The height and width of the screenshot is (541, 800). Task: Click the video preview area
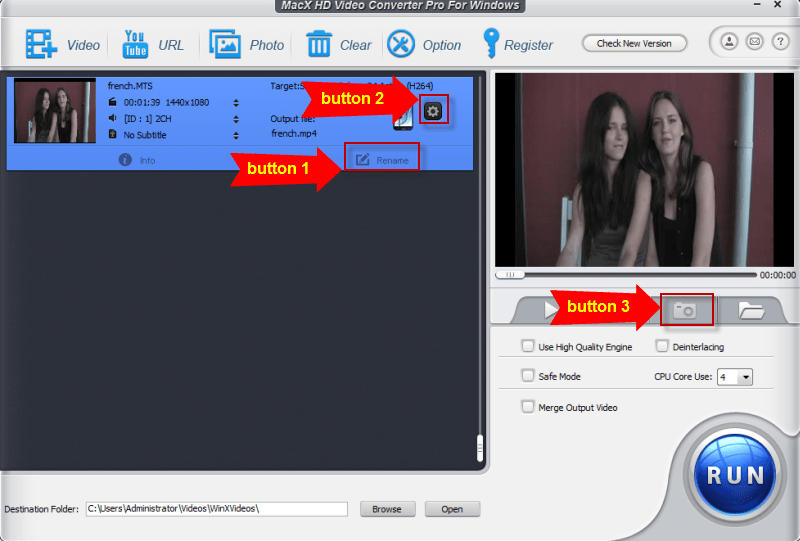pos(644,169)
